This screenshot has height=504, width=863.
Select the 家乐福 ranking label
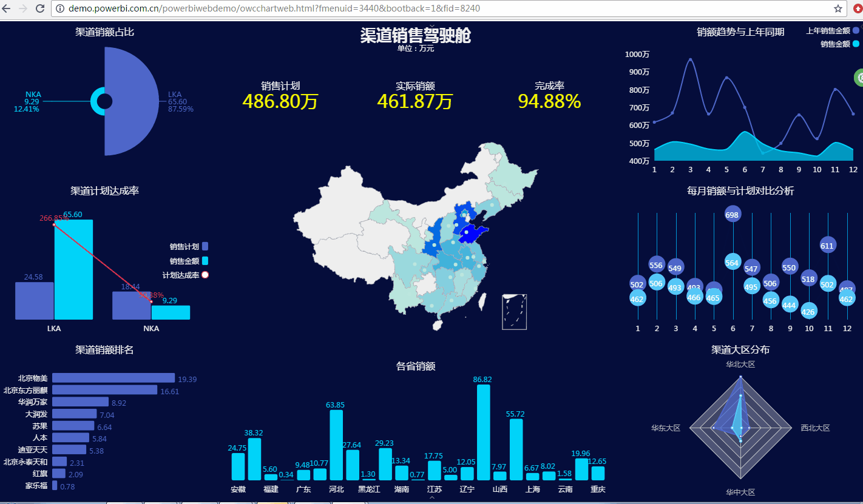(36, 486)
